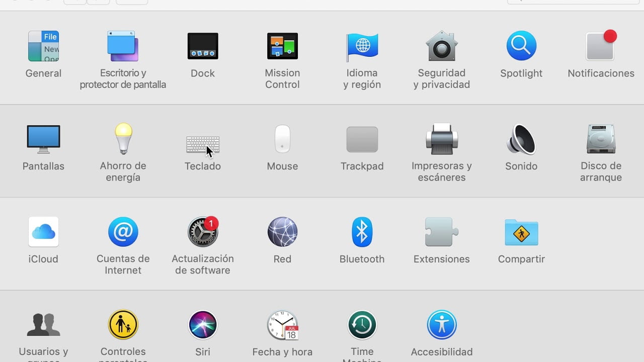This screenshot has width=644, height=362.
Task: Select Idioma y región flag icon
Action: point(362,46)
